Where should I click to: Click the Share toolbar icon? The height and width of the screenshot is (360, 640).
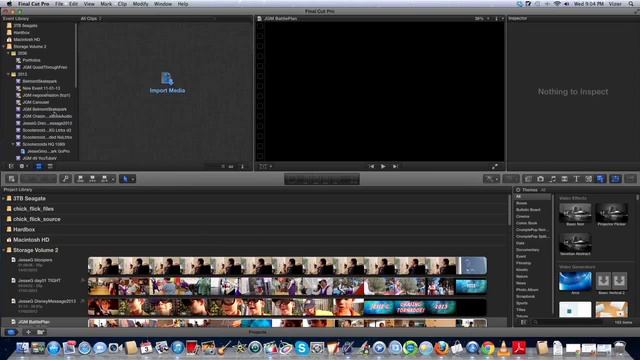click(x=631, y=179)
